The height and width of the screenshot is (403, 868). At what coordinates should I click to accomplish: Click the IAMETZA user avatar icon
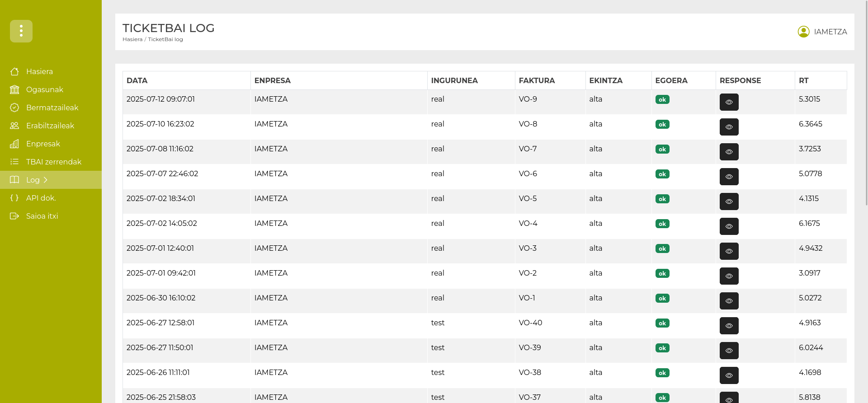[x=803, y=32]
